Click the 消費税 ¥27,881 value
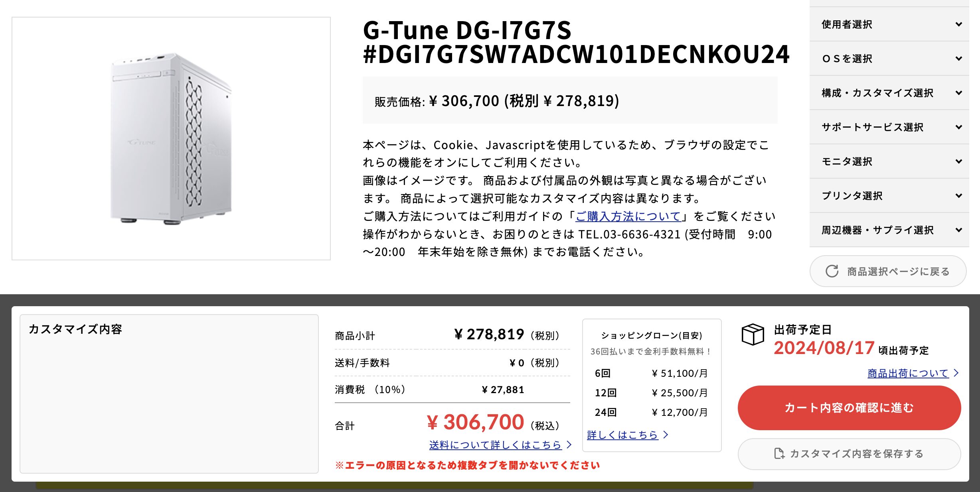This screenshot has height=492, width=980. pyautogui.click(x=503, y=390)
